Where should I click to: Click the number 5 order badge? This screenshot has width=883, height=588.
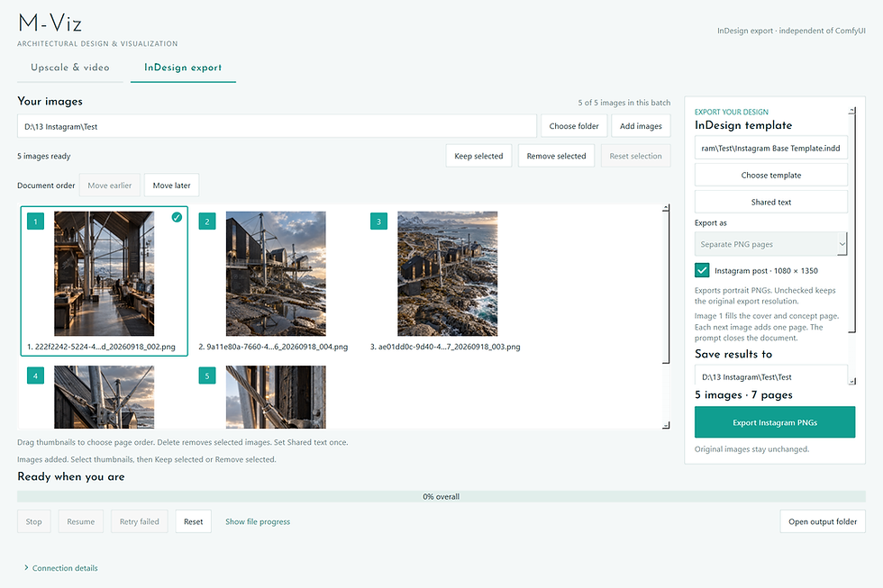(x=207, y=375)
